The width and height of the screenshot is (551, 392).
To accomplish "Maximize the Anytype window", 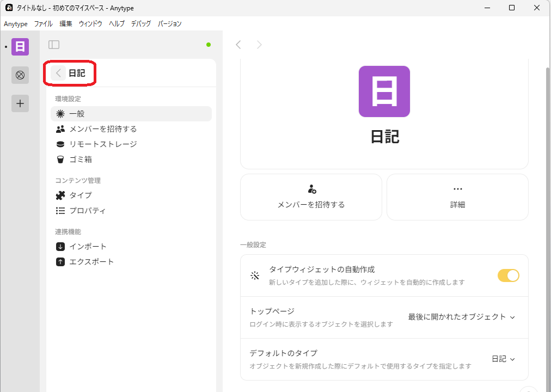I will pyautogui.click(x=512, y=8).
